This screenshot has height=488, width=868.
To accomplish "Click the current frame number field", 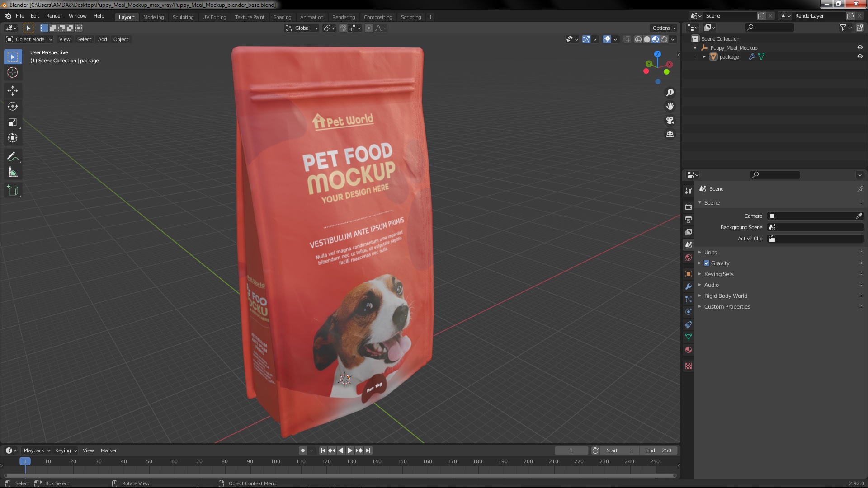I will (x=571, y=450).
